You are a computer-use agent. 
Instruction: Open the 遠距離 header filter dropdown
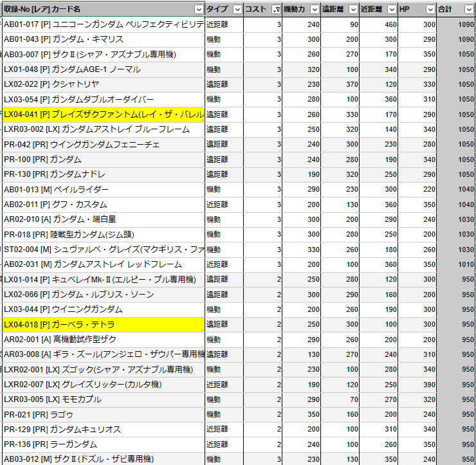pos(353,10)
